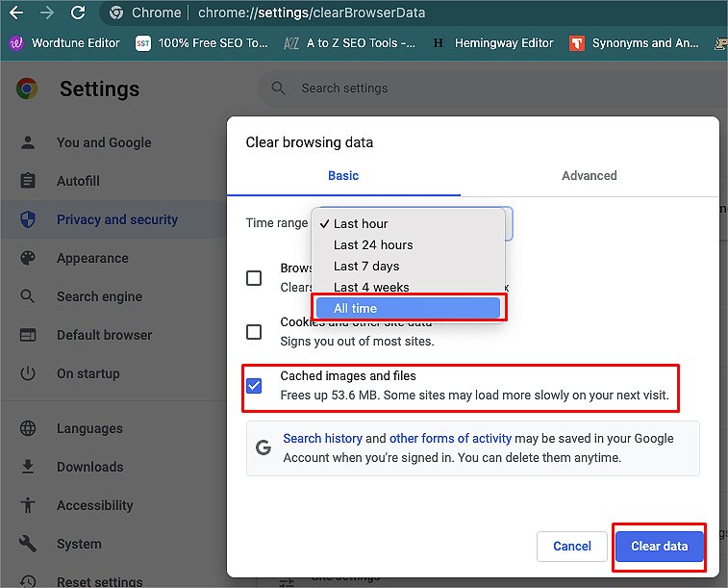
Task: Pick Last 7 days time range
Action: [366, 266]
